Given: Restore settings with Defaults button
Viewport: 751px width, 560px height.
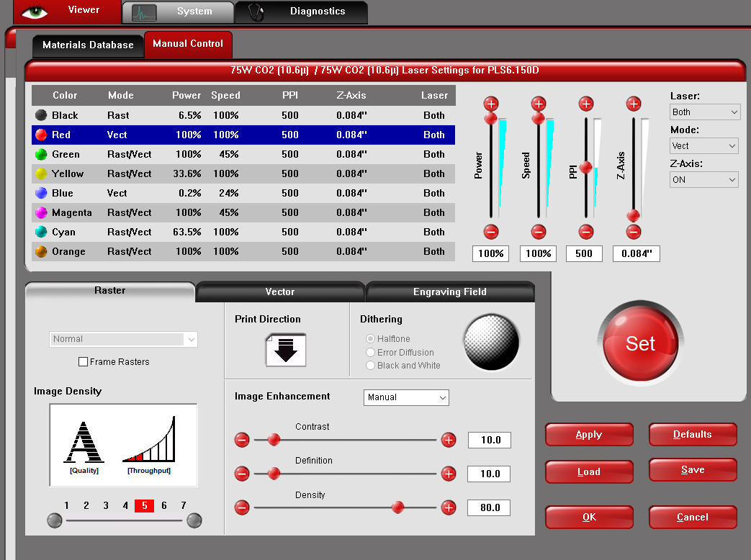Looking at the screenshot, I should pyautogui.click(x=693, y=434).
